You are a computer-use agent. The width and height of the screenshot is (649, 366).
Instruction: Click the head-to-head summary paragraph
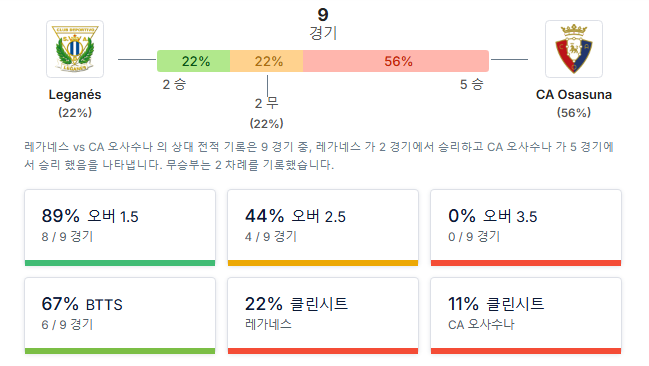319,156
